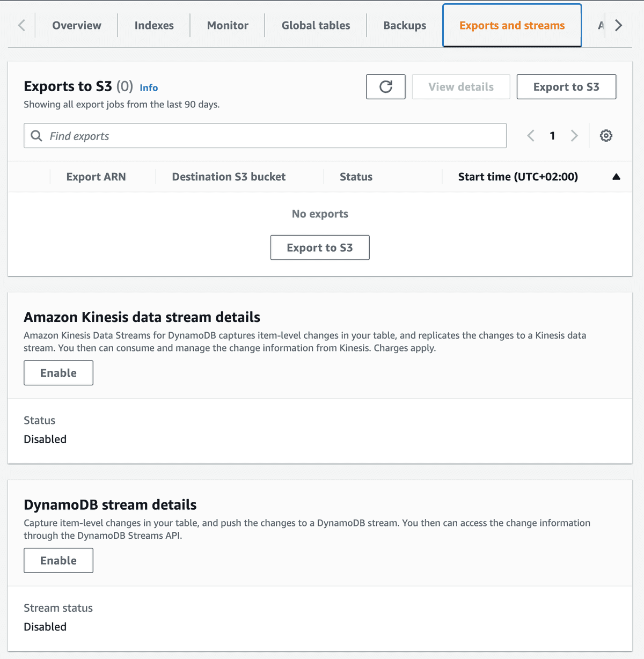Sort by Export ARN column
Screen dimensions: 644x659
96,177
